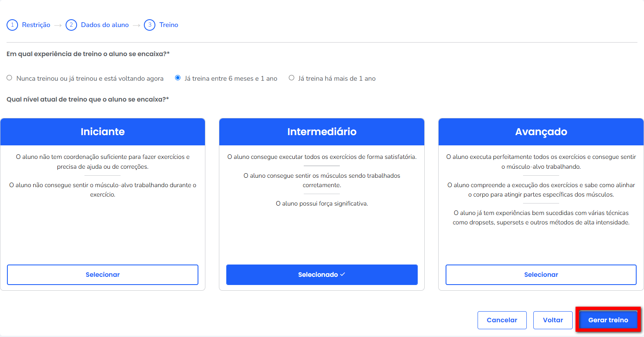
Task: Select 'Já treina há mais de 1 ano' radio
Action: click(x=291, y=78)
